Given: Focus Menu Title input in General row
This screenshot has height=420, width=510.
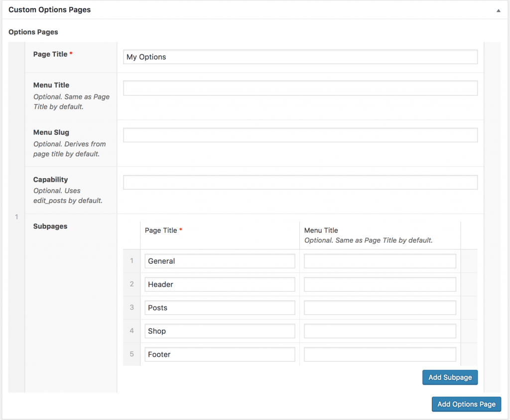Looking at the screenshot, I should click(380, 261).
